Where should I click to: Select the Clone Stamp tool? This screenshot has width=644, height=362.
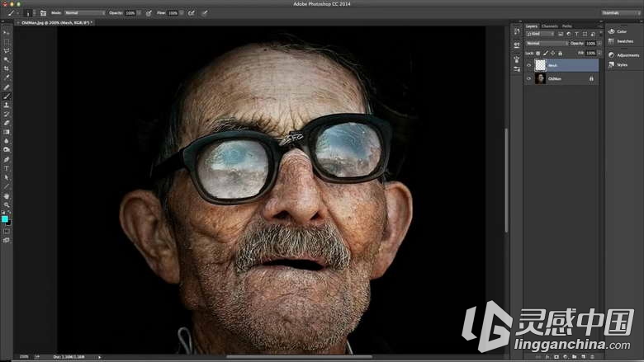tap(6, 106)
